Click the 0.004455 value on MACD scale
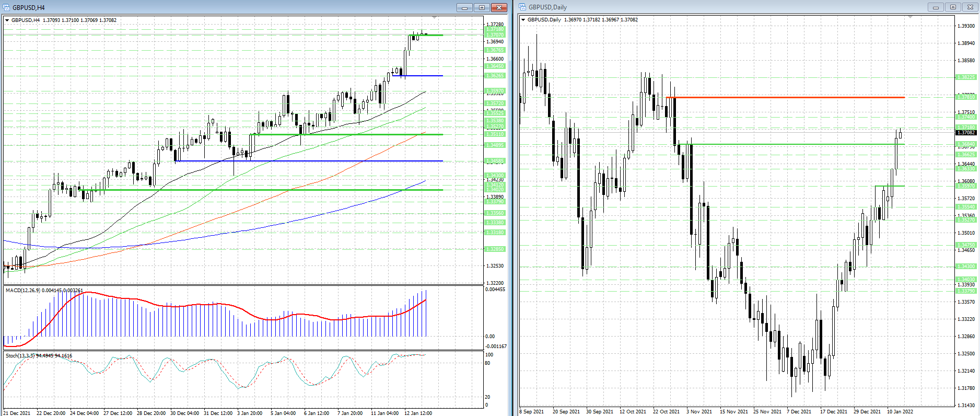980x416 pixels. point(495,290)
